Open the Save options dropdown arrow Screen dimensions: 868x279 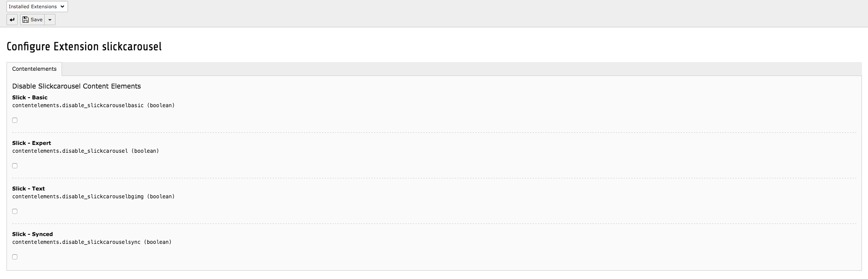pyautogui.click(x=50, y=20)
